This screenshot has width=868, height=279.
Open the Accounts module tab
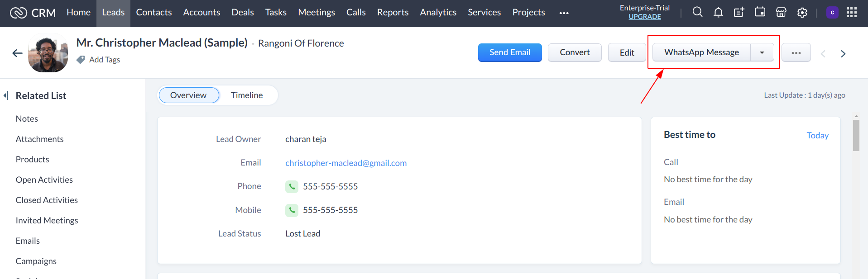(201, 13)
